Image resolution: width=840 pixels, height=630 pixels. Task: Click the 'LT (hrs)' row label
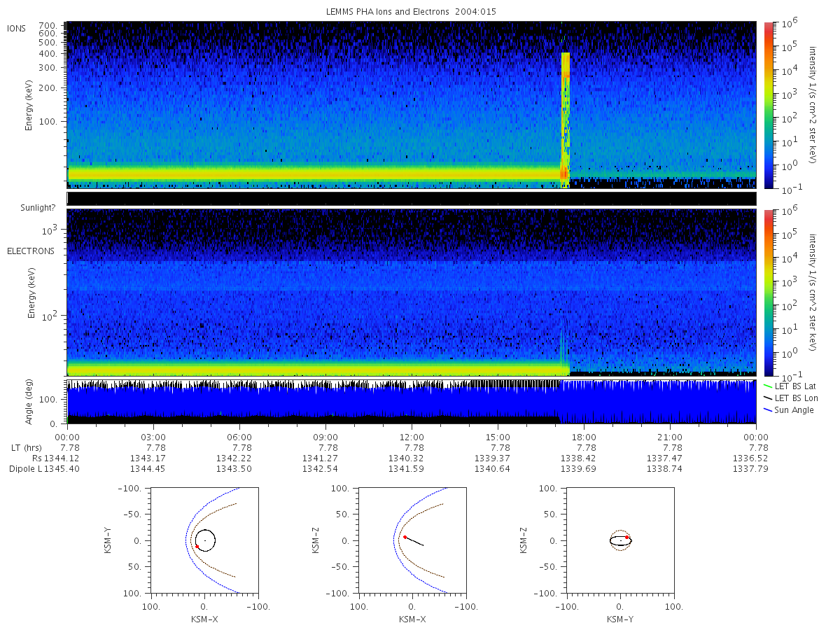25,447
